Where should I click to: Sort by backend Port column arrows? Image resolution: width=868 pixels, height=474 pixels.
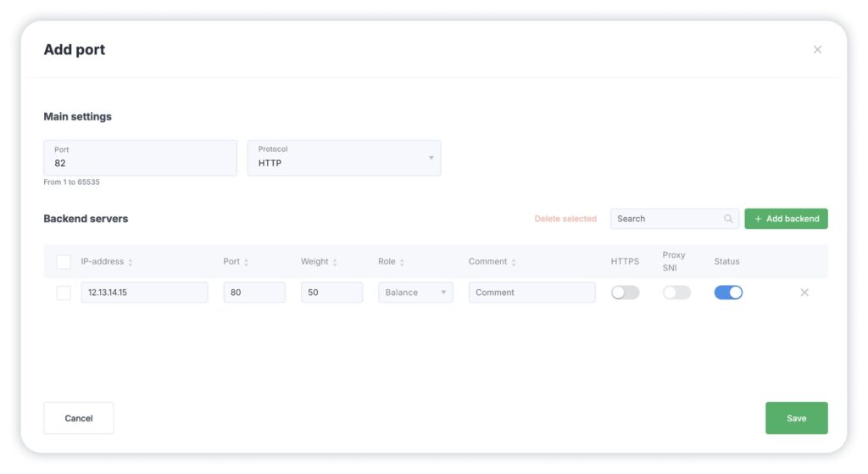click(x=246, y=263)
